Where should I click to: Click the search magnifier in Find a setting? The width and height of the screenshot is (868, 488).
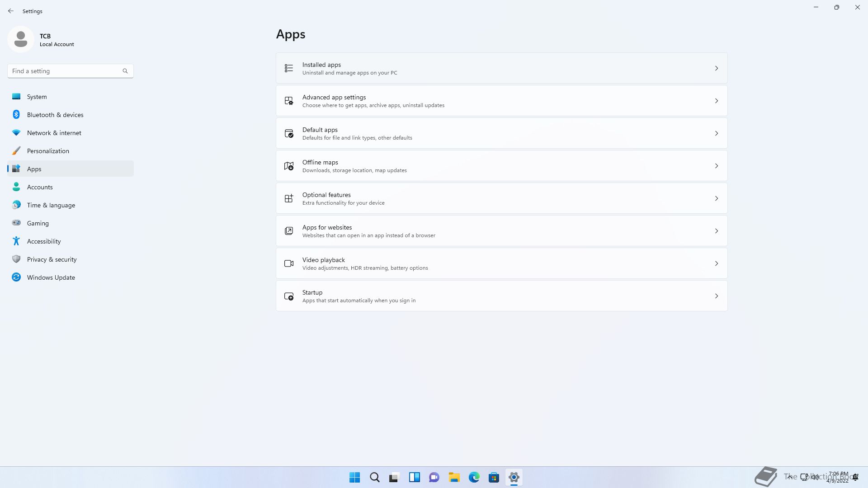pyautogui.click(x=125, y=71)
